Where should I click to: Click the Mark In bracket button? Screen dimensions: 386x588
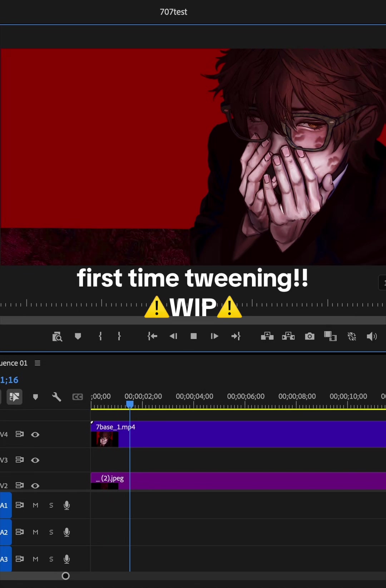(100, 336)
